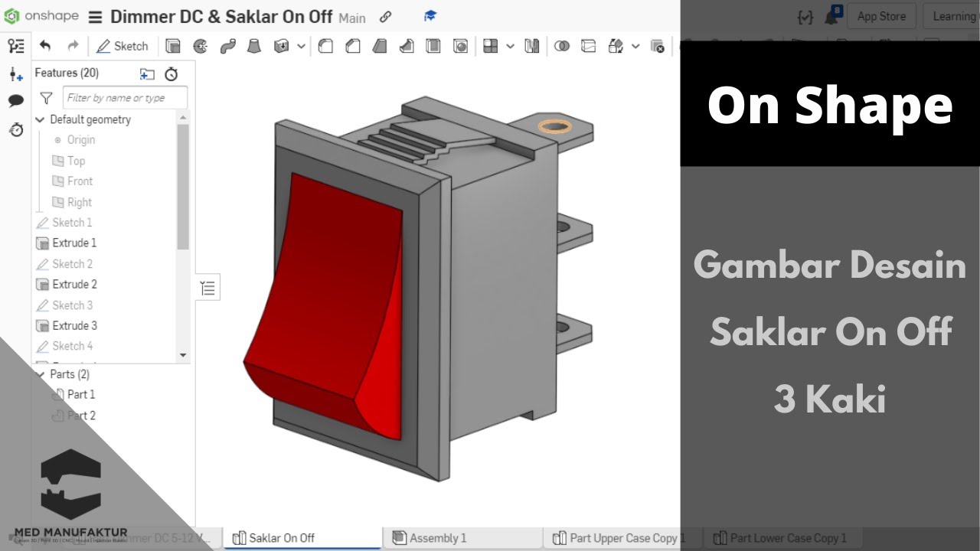The height and width of the screenshot is (551, 980).
Task: Select Part 2 in parts list
Action: click(x=81, y=416)
